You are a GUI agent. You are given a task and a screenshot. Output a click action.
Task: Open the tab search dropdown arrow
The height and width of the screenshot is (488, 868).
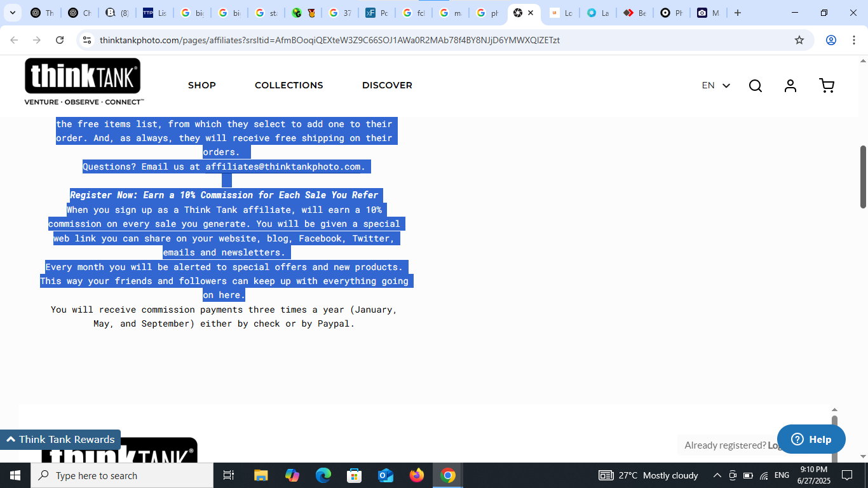12,13
